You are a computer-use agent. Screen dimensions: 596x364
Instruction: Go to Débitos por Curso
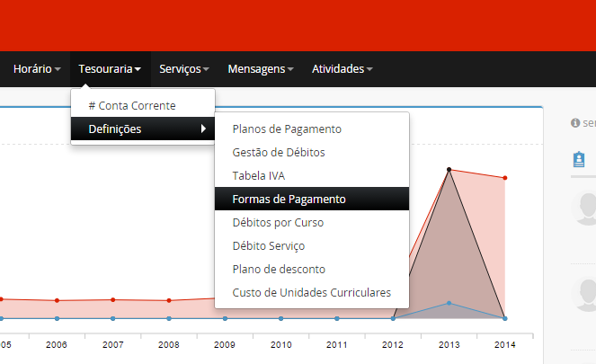click(277, 222)
